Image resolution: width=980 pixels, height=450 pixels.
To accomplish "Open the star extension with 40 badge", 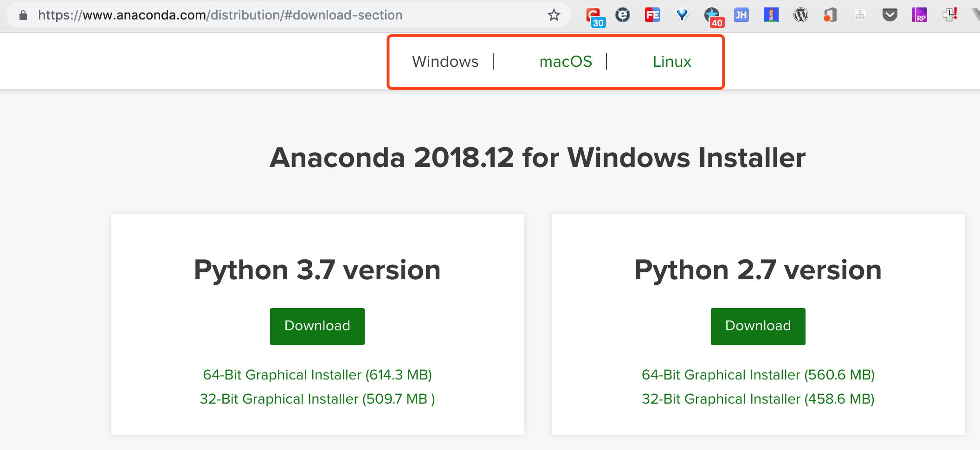I will pos(714,17).
